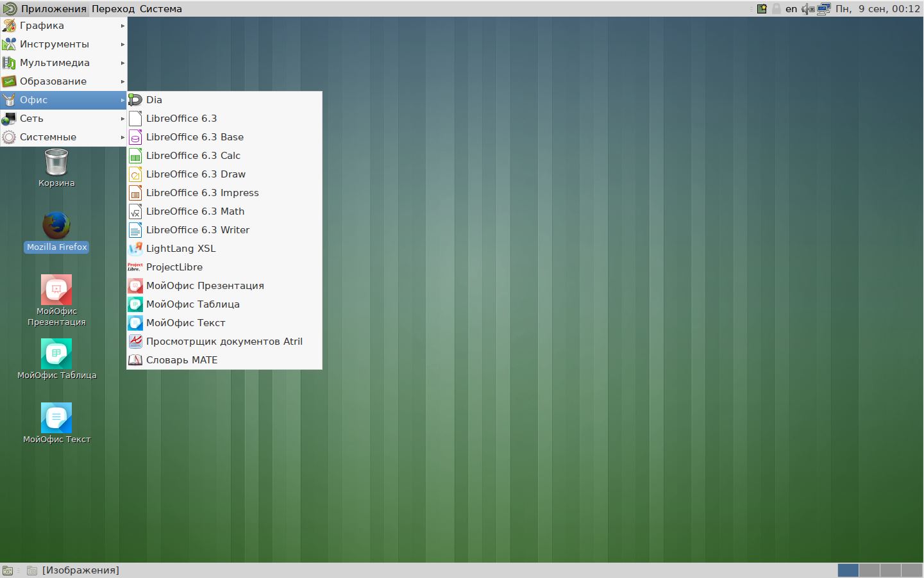Expand the Графика category submenu
The height and width of the screenshot is (578, 924).
tap(63, 26)
